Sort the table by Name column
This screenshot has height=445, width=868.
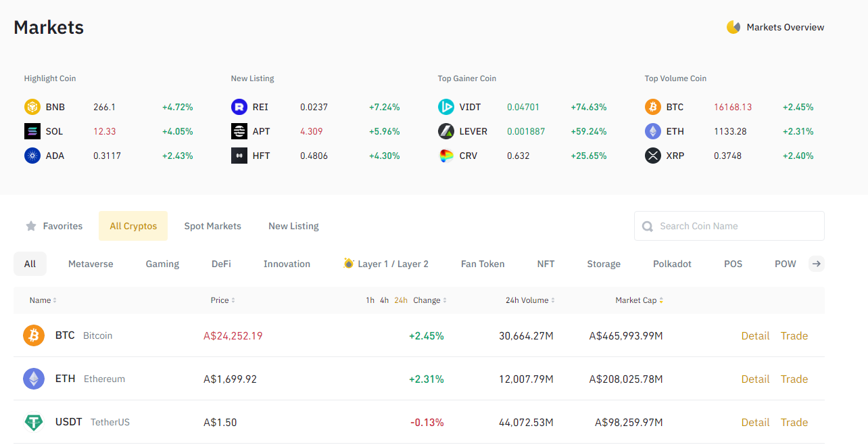43,300
